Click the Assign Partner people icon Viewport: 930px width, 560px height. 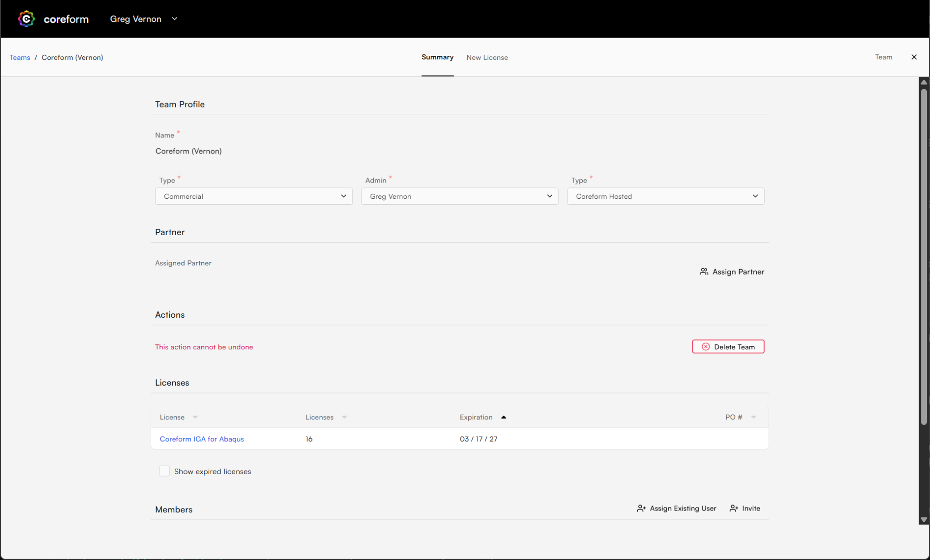point(704,271)
